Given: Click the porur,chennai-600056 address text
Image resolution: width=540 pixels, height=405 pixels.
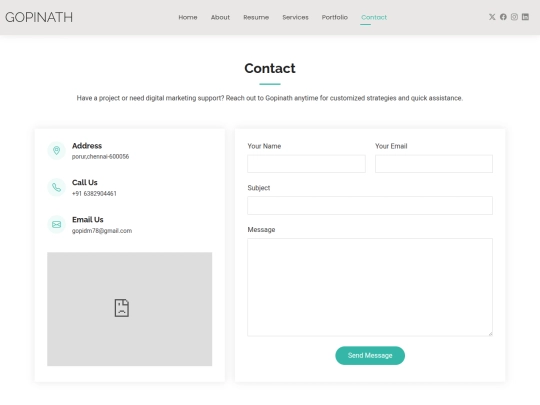Looking at the screenshot, I should point(100,157).
